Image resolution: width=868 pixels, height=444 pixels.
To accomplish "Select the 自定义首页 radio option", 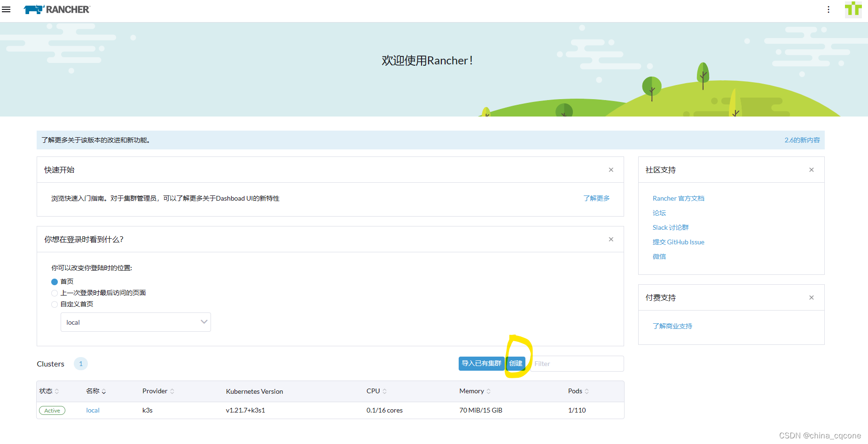I will [55, 304].
